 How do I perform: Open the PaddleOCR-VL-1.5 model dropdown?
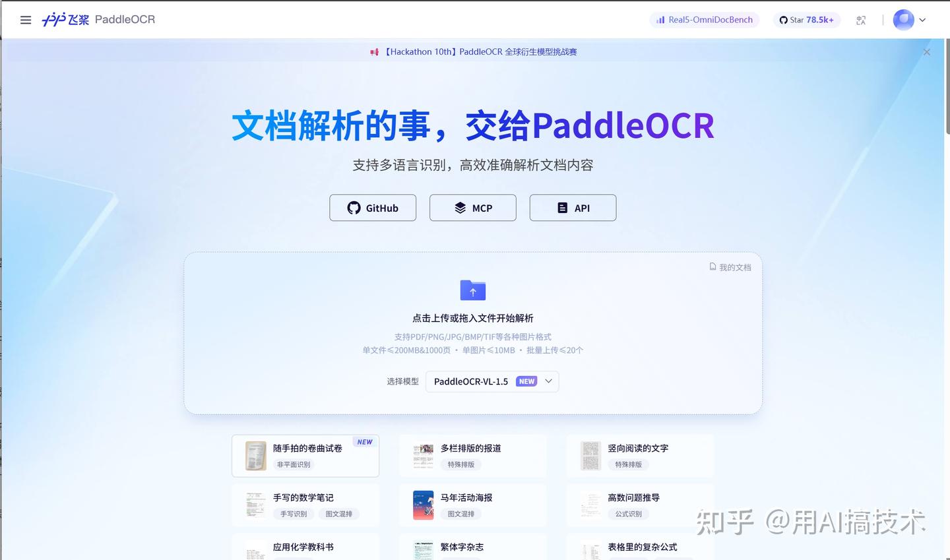pyautogui.click(x=492, y=381)
